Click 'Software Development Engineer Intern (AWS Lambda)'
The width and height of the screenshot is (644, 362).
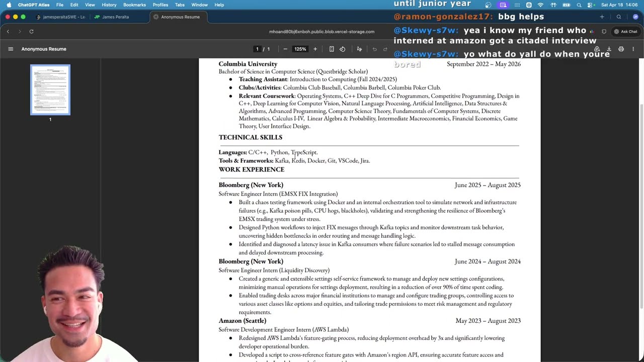pyautogui.click(x=284, y=329)
